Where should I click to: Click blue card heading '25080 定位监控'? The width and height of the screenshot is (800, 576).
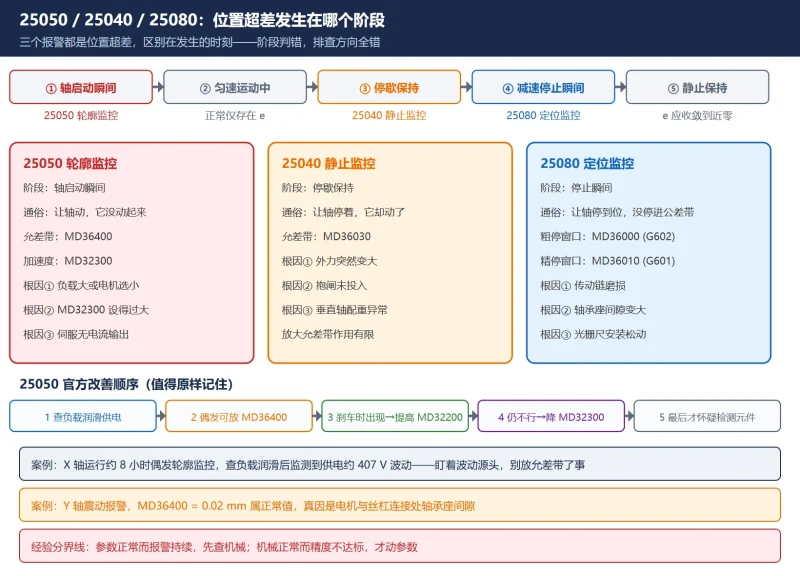[587, 163]
